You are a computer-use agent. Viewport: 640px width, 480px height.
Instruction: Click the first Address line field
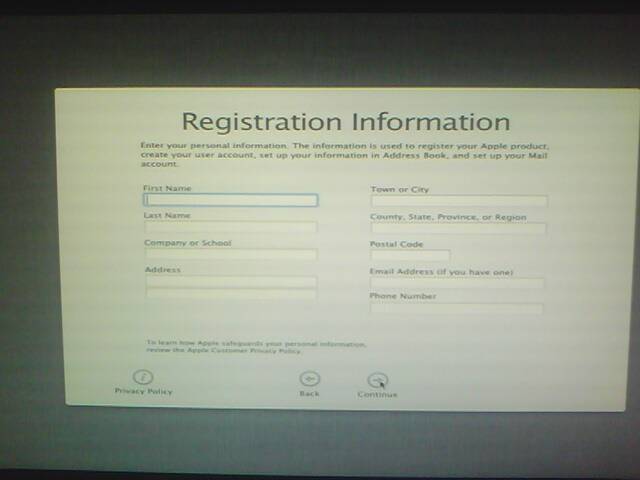pos(231,282)
